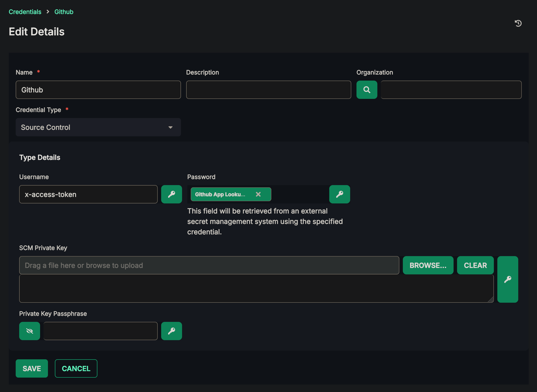Click the SCM Private Key textarea resize grip
This screenshot has width=537, height=392.
click(491, 300)
